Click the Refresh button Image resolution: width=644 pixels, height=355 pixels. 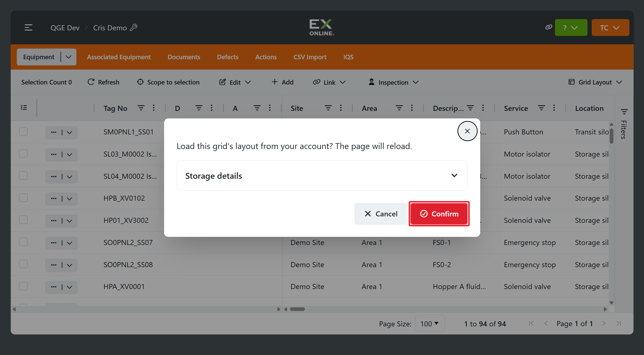pos(103,82)
